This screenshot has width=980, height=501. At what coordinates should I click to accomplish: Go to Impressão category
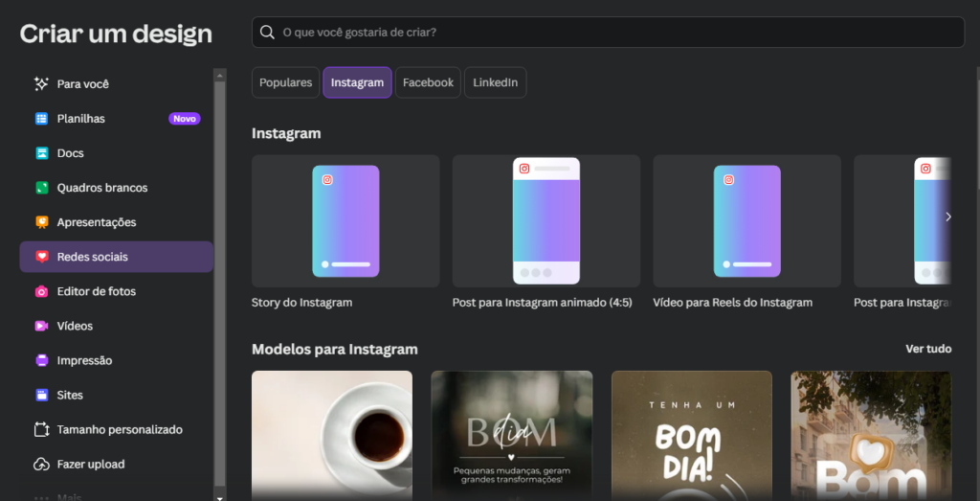116,361
